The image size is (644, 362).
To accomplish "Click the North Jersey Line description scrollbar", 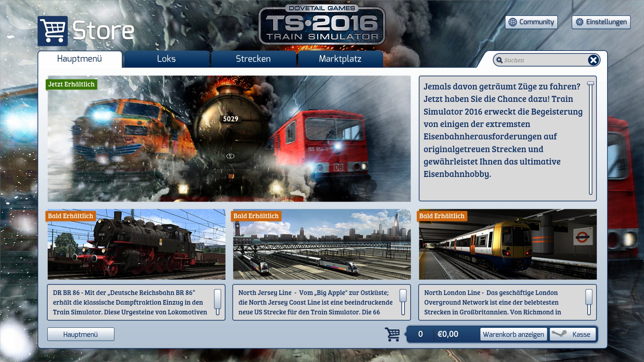I will (403, 296).
